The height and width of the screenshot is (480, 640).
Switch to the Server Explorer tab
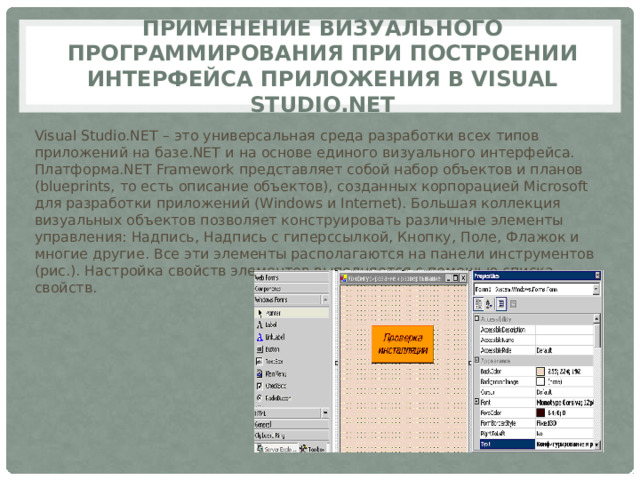[276, 449]
